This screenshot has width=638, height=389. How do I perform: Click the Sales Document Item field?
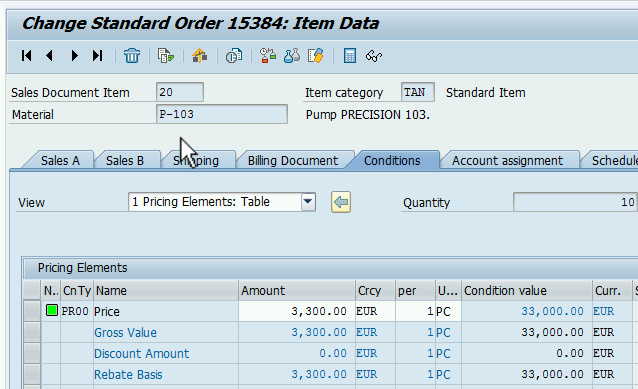point(180,92)
